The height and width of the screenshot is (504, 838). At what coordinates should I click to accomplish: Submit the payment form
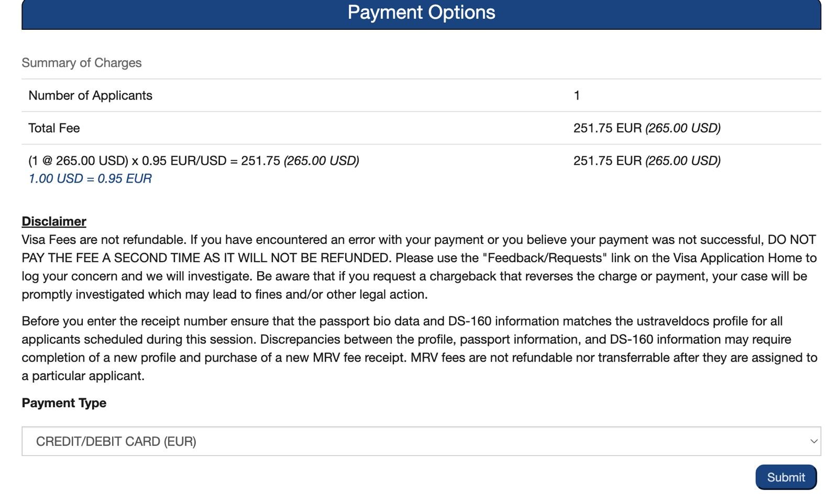[x=786, y=477]
